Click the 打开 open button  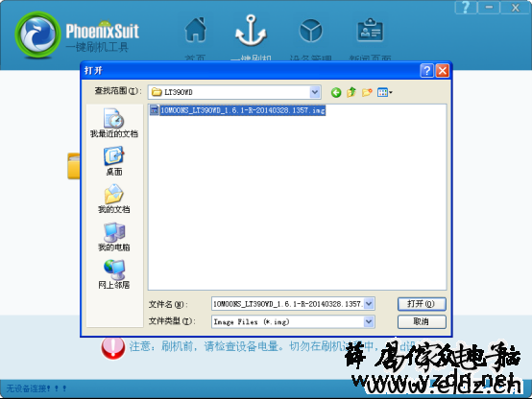(422, 304)
